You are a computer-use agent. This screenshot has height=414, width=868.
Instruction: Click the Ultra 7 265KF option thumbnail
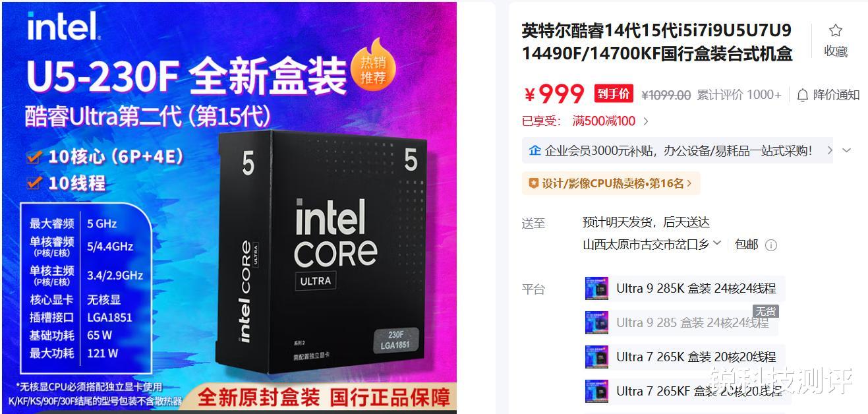(596, 391)
